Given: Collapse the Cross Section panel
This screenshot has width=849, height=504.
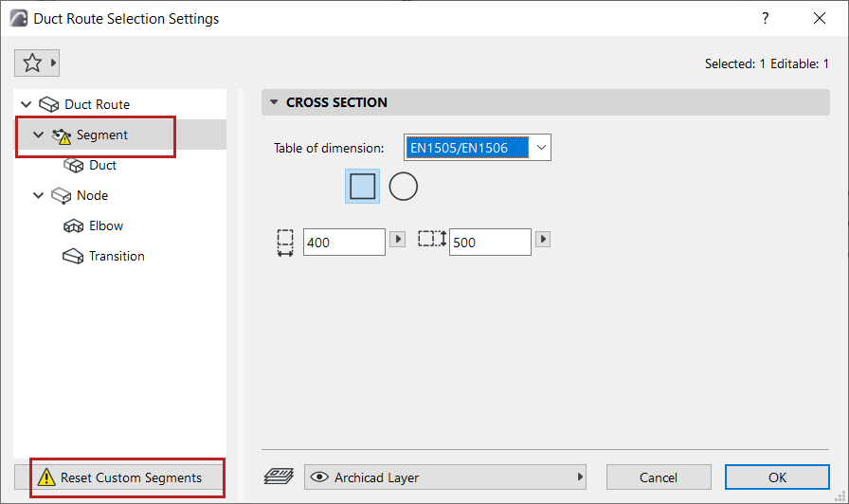Looking at the screenshot, I should (275, 102).
